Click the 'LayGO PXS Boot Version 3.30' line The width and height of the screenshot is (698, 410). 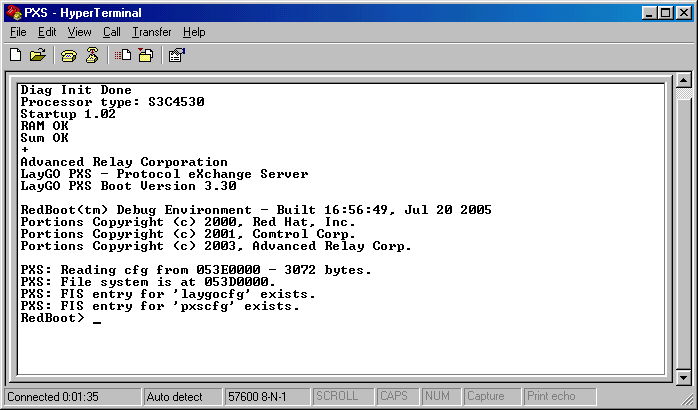point(128,186)
